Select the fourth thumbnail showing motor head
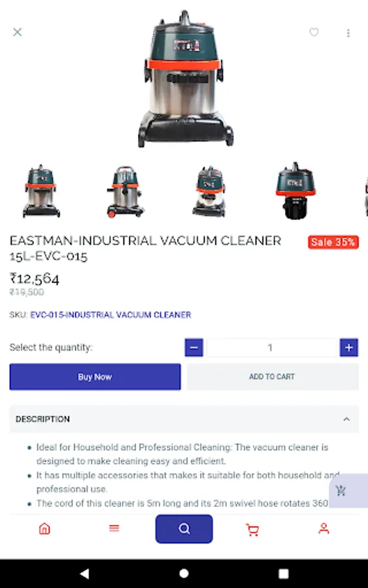The height and width of the screenshot is (588, 368). 295,191
